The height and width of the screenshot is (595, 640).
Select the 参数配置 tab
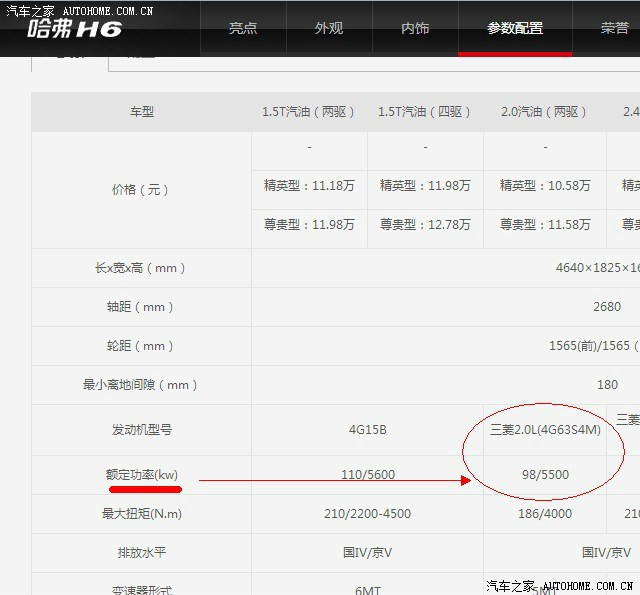pyautogui.click(x=515, y=28)
